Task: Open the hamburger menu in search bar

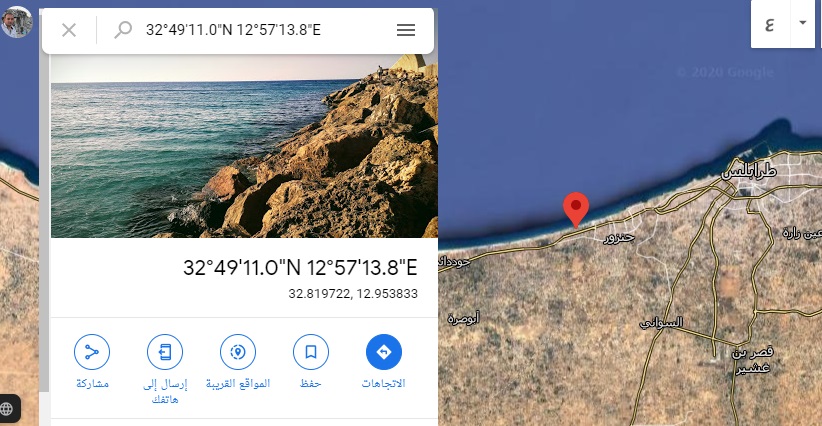Action: point(406,30)
